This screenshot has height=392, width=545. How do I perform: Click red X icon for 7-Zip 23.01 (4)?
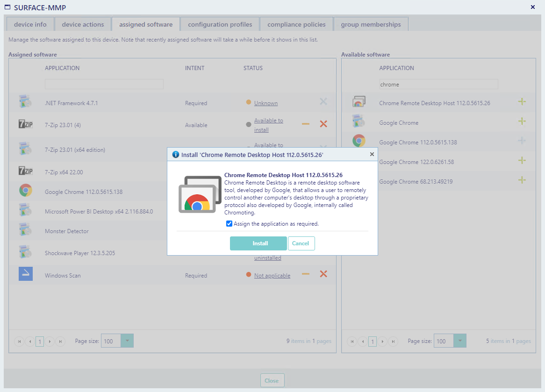[x=323, y=124]
